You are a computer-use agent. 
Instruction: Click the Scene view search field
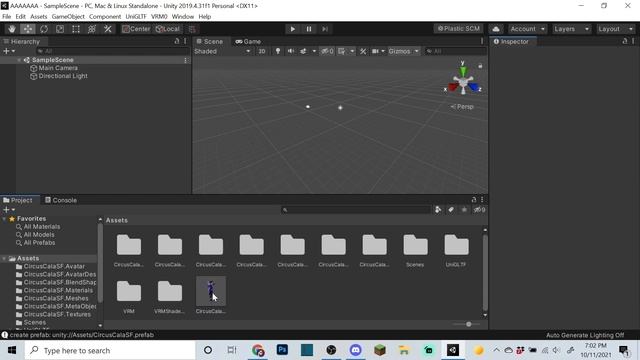455,51
